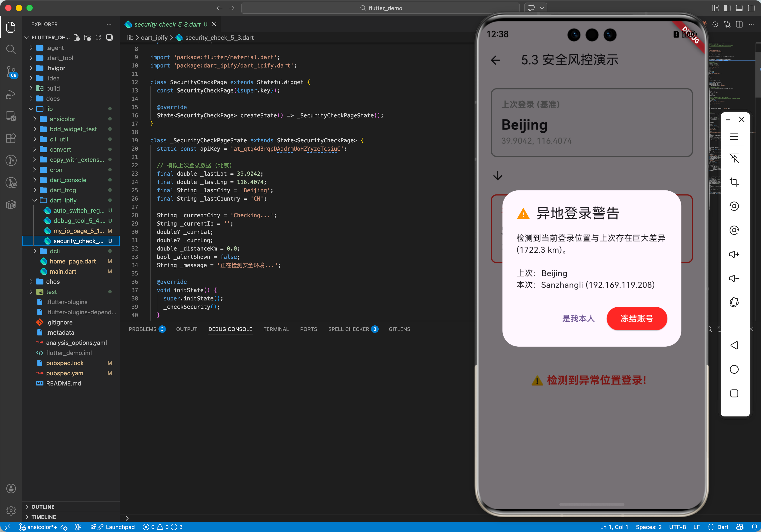Collapse the dart_ipify folder
The image size is (761, 532).
coord(63,200)
